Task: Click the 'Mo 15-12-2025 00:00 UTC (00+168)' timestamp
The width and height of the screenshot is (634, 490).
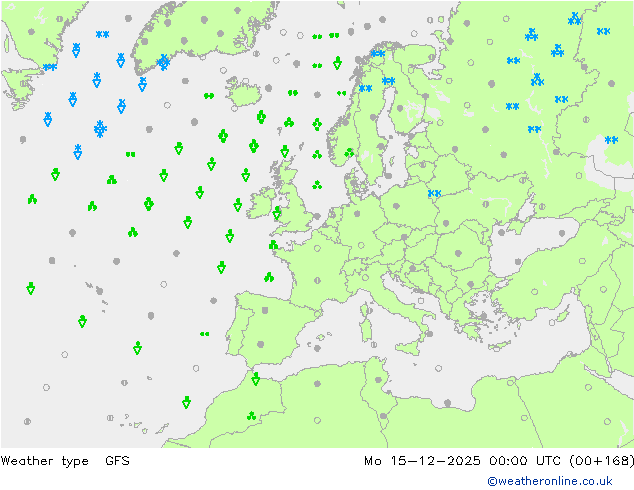Action: click(x=499, y=461)
